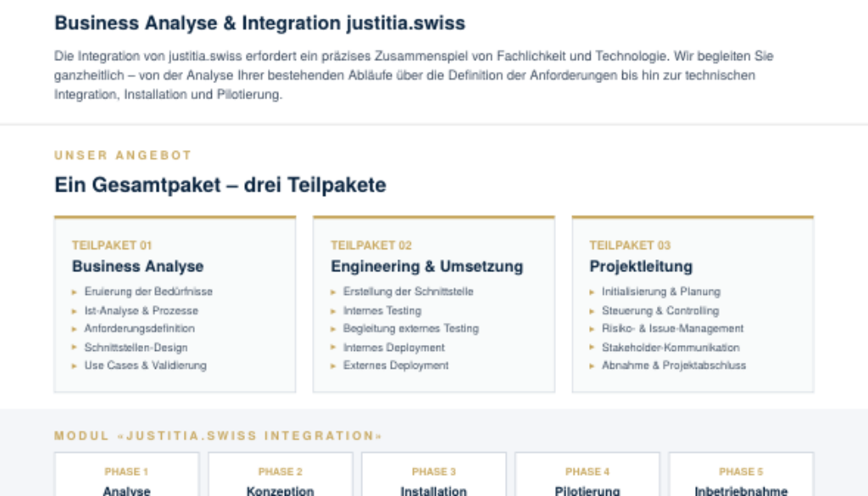Click the 'Pilotierung' phase title
This screenshot has height=496, width=868.
(587, 490)
